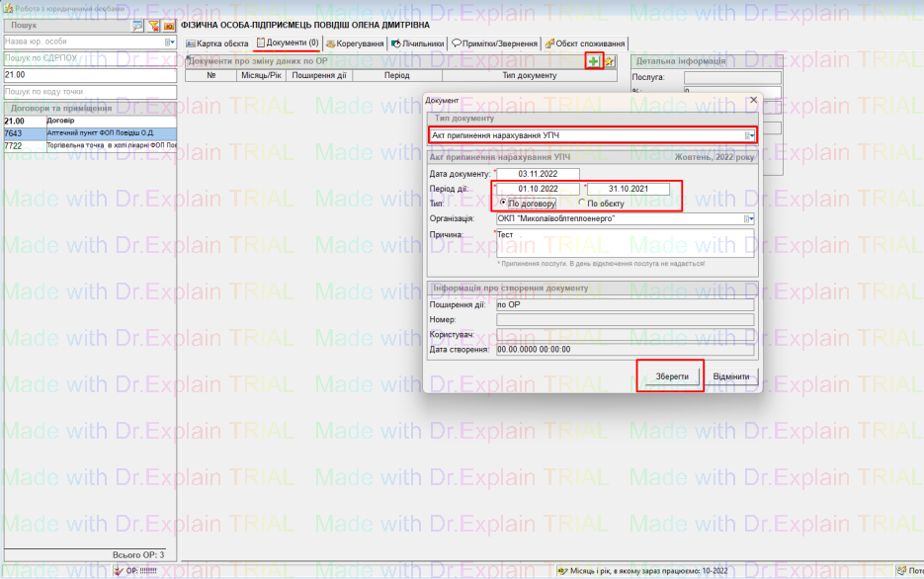Click the Лічильники tab icon

coord(395,44)
